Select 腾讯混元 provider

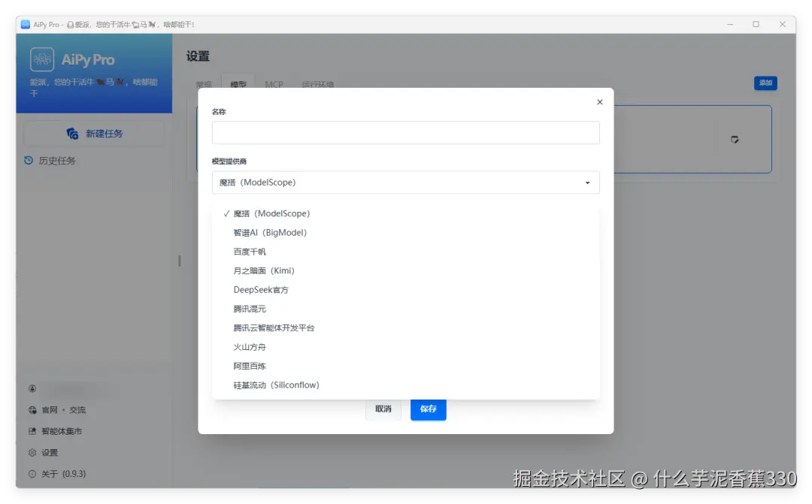405,309
